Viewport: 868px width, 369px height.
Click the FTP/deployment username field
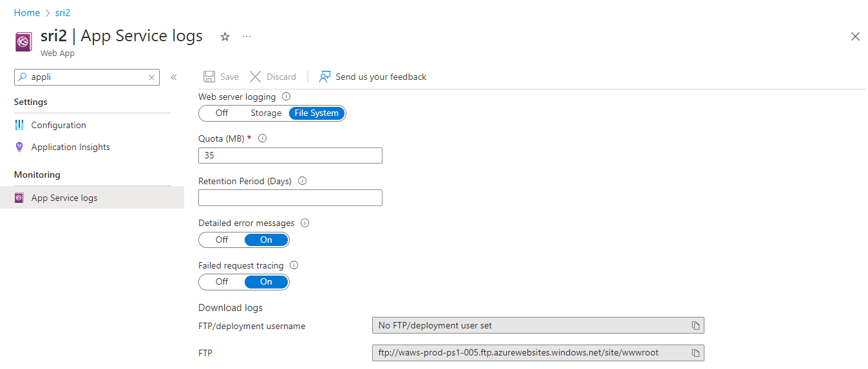click(x=538, y=326)
